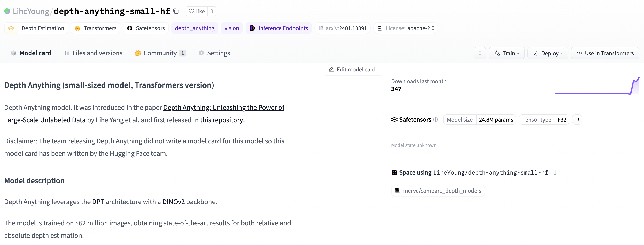Click the three-dot more options menu
Image resolution: width=644 pixels, height=245 pixels.
click(480, 52)
